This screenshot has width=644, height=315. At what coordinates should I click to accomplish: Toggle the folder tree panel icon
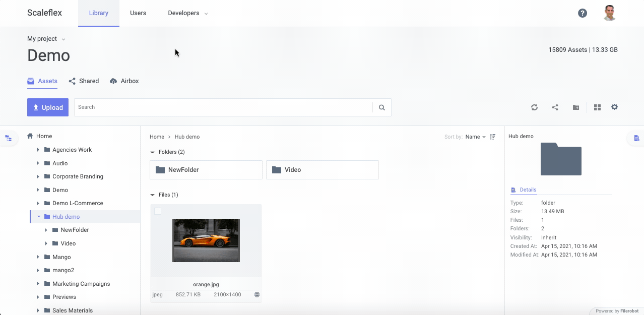click(9, 138)
